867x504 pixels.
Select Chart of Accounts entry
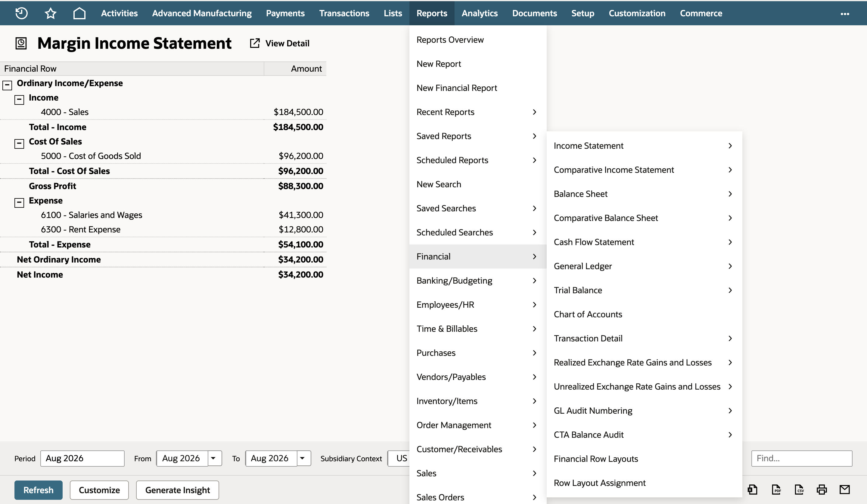coord(644,314)
